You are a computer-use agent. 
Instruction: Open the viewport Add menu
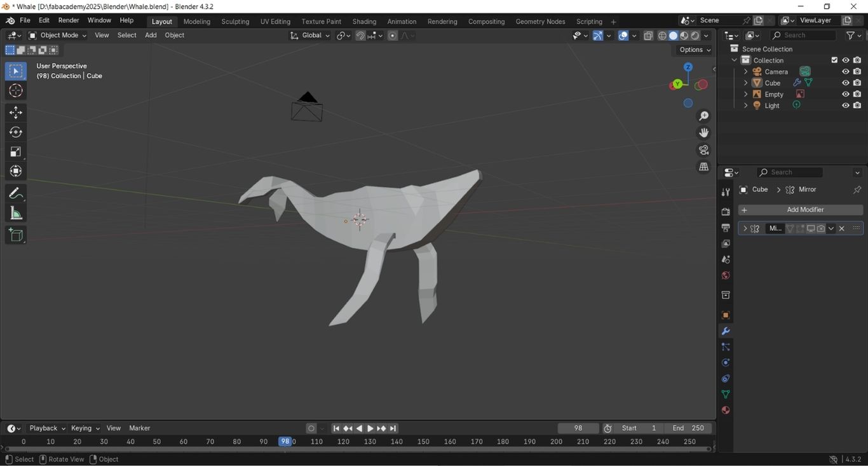(x=151, y=36)
